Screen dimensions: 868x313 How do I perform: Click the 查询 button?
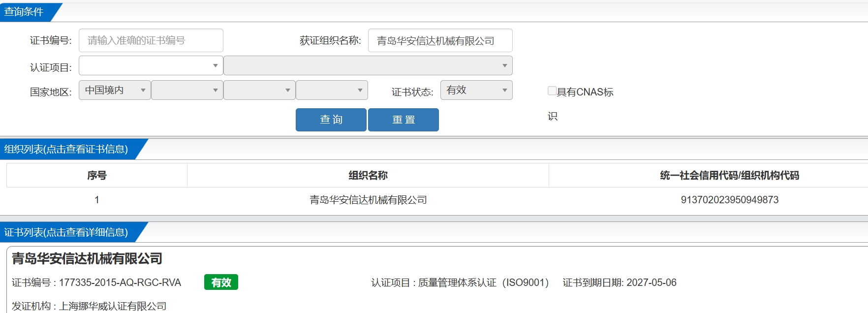[331, 120]
